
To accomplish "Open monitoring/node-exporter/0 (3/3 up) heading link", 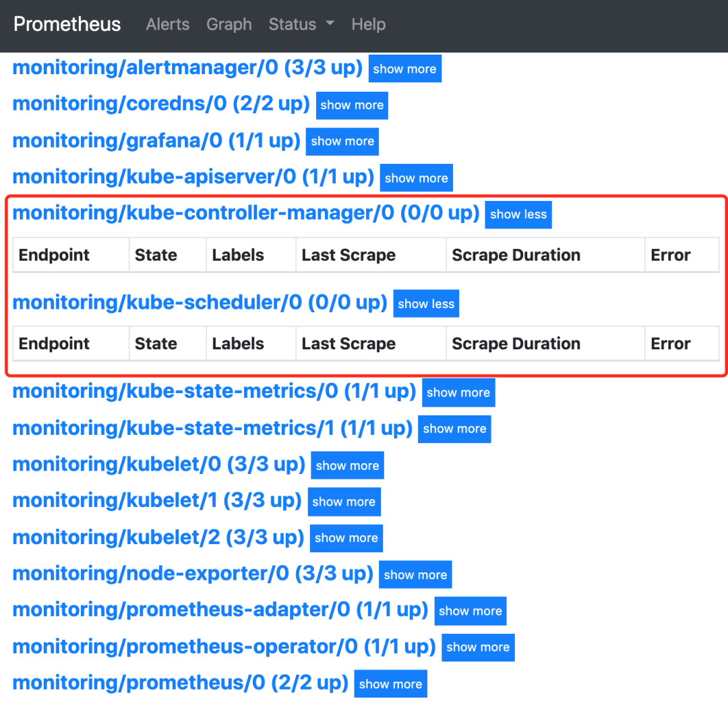I will (193, 574).
